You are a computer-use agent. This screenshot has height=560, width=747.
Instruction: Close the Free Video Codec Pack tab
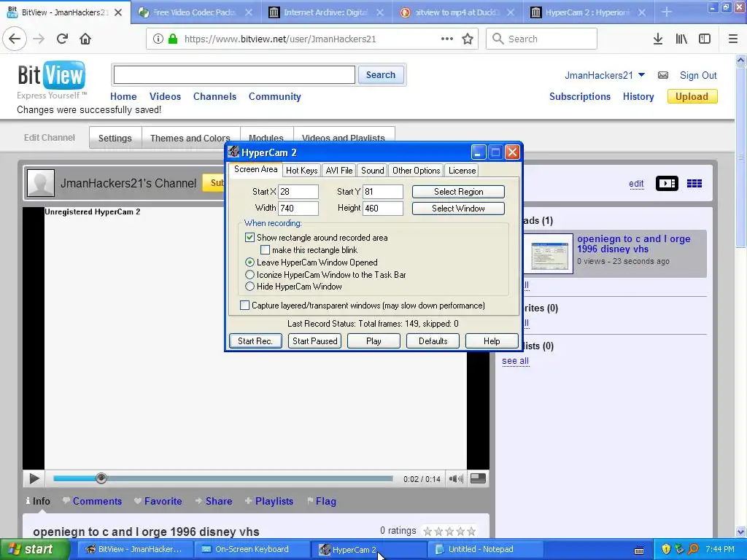pyautogui.click(x=249, y=12)
